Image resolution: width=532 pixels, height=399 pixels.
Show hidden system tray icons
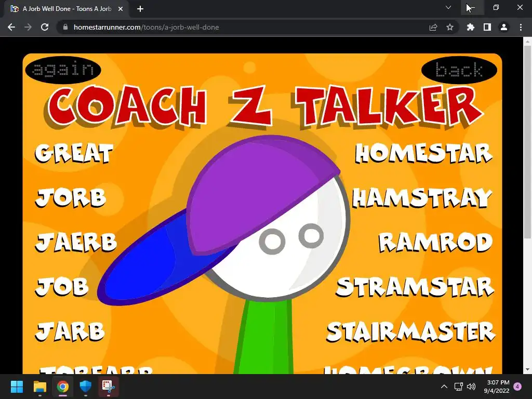click(444, 387)
